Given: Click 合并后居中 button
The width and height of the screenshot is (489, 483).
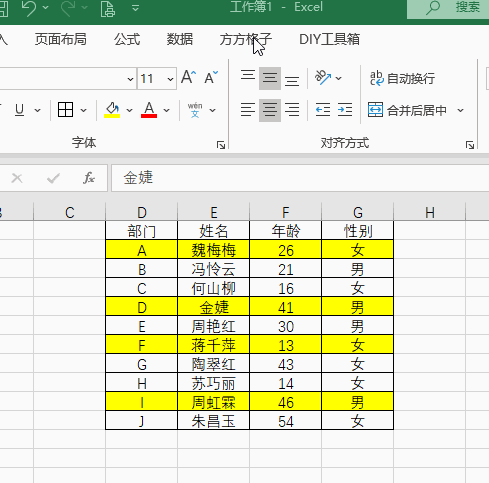Looking at the screenshot, I should click(x=407, y=110).
